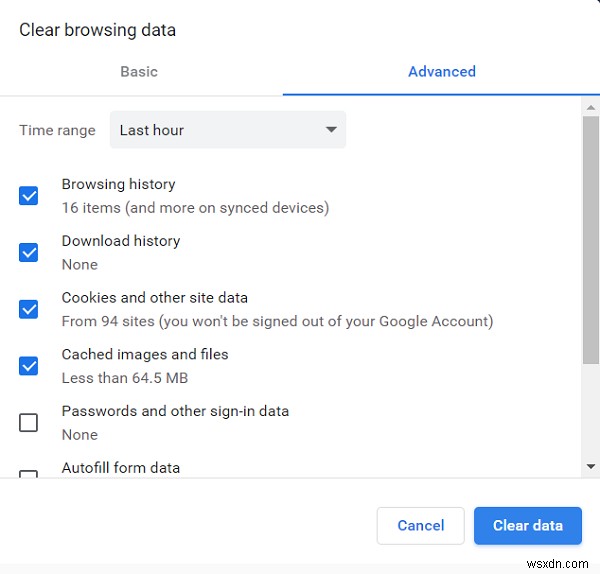600x574 pixels.
Task: Click the Browsing history label
Action: [x=119, y=184]
